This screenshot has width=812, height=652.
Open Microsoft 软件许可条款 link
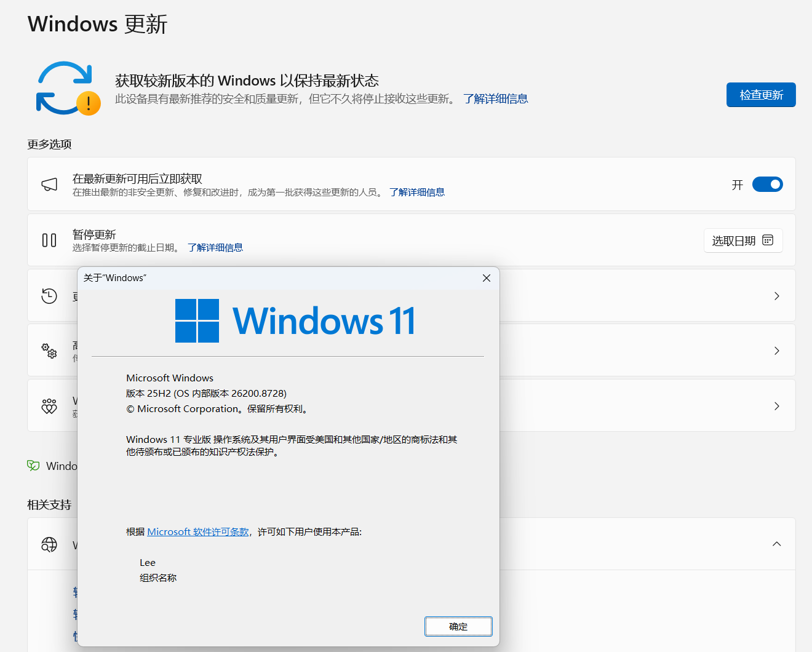(x=198, y=531)
